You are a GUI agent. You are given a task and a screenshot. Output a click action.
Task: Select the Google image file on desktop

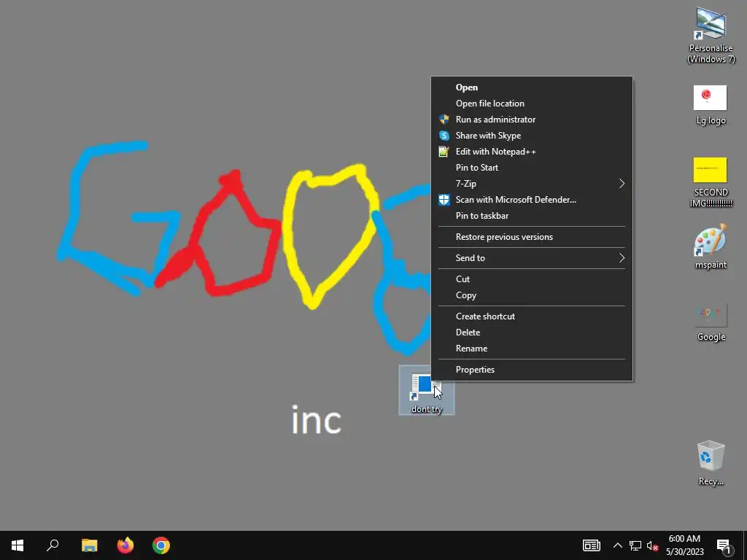[x=711, y=322]
